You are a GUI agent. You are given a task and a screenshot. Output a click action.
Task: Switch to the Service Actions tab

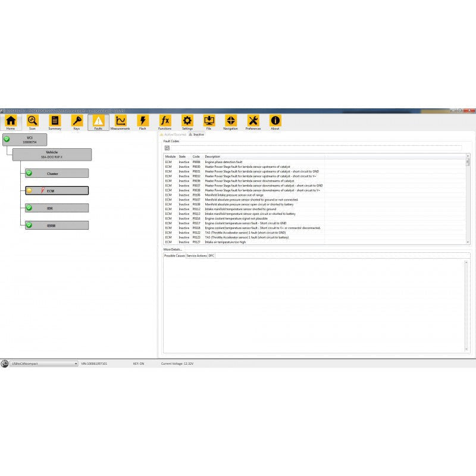coord(197,255)
